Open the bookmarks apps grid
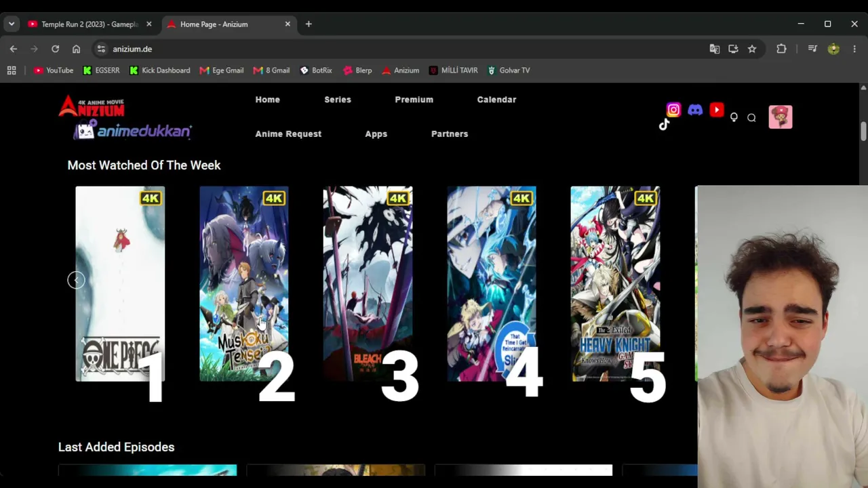This screenshot has height=488, width=868. pos(12,70)
